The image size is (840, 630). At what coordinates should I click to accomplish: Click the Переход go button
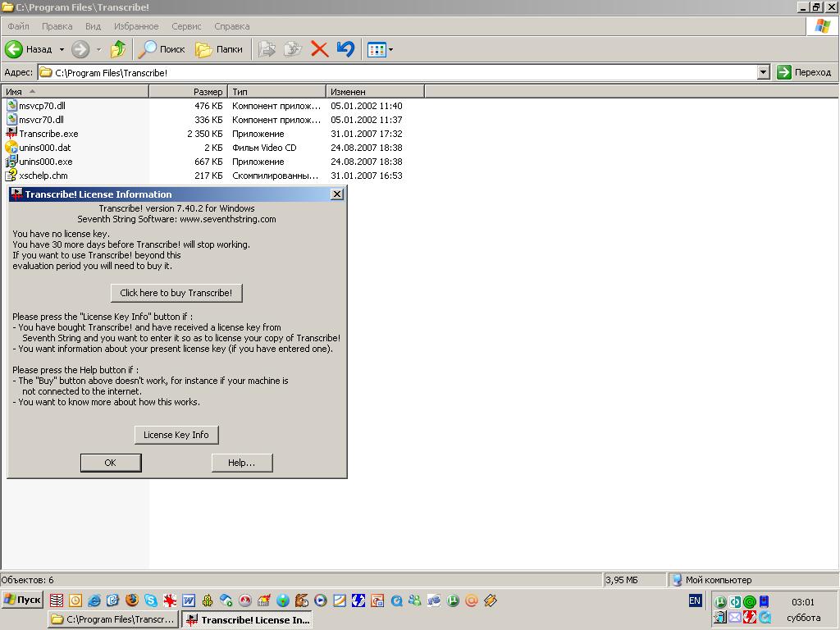coord(804,72)
